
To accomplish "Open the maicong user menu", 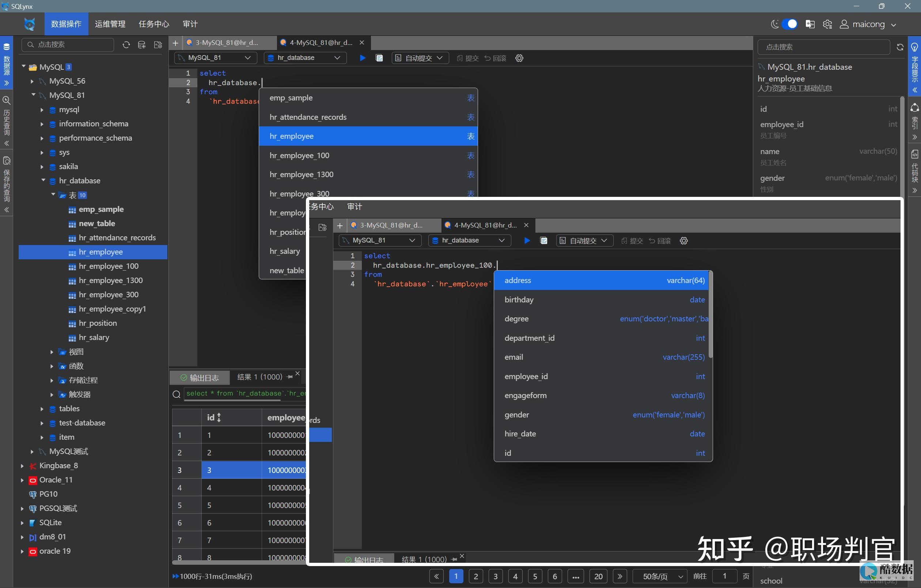I will 868,24.
